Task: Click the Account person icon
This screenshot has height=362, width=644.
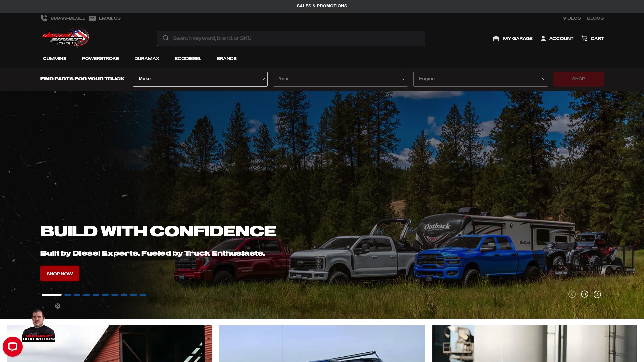Action: point(543,38)
